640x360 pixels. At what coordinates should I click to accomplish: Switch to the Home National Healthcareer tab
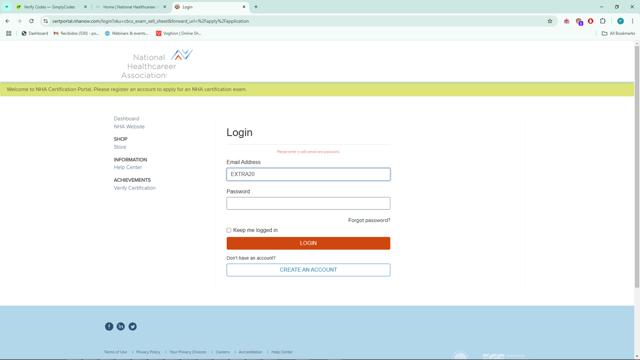[x=129, y=7]
